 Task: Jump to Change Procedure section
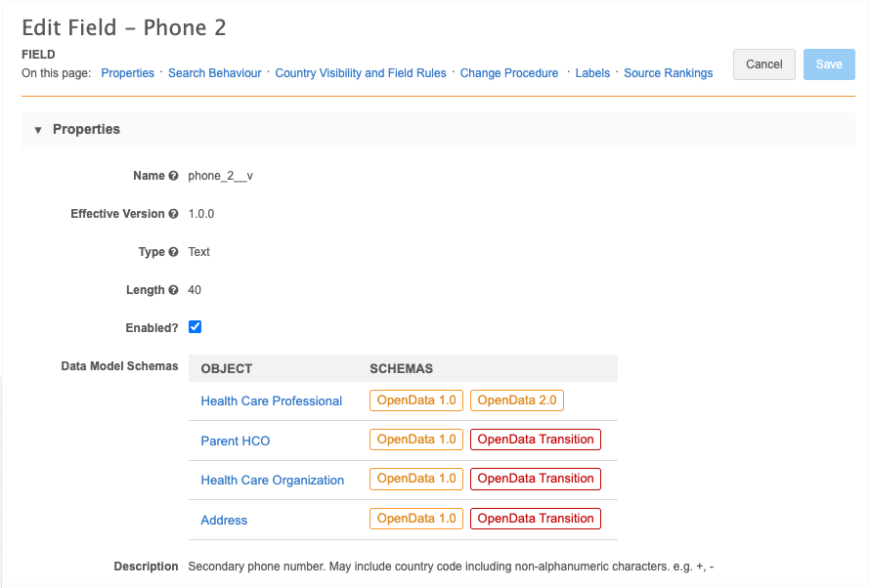point(509,73)
